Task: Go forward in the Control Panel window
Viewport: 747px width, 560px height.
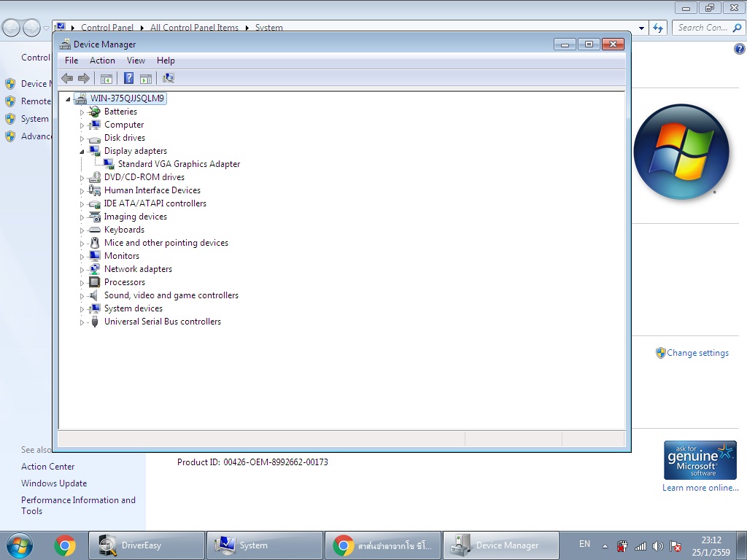Action: 31,28
